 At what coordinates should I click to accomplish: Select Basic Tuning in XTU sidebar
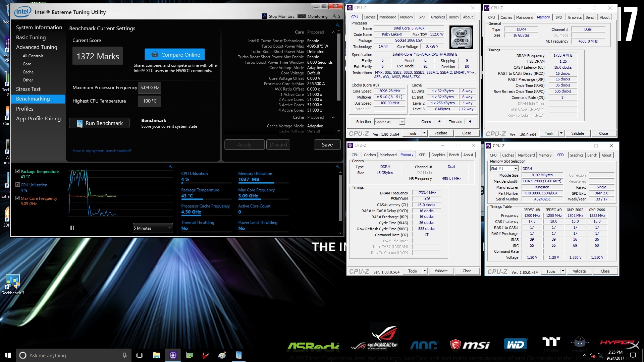point(31,38)
